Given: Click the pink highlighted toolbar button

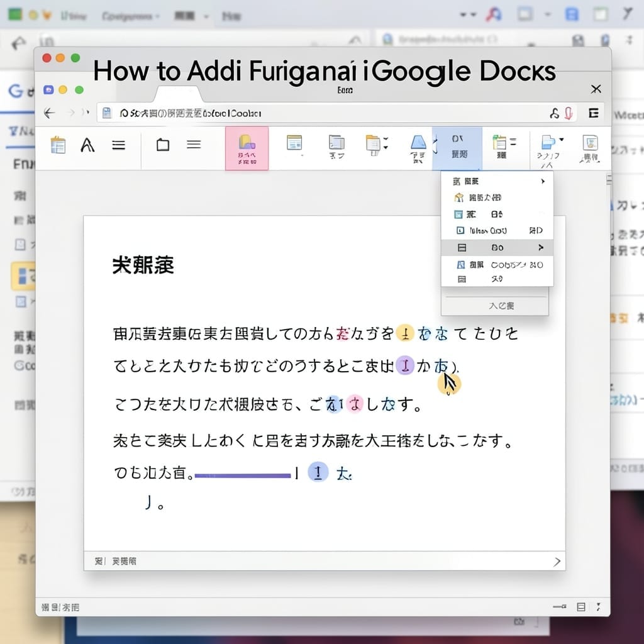Looking at the screenshot, I should 247,148.
